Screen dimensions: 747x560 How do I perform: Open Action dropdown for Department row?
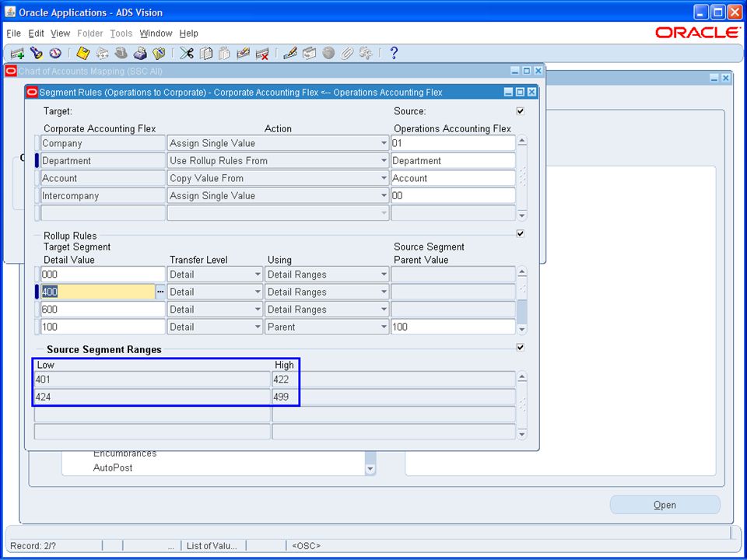(x=384, y=161)
